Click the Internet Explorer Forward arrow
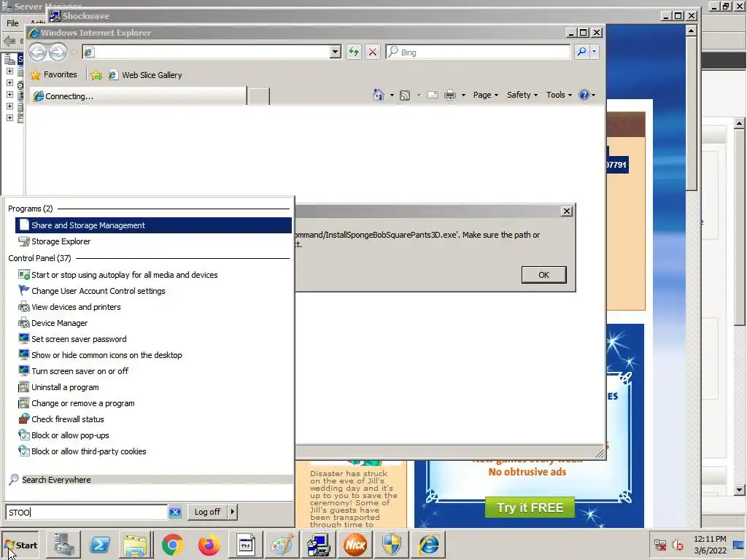 [x=58, y=52]
